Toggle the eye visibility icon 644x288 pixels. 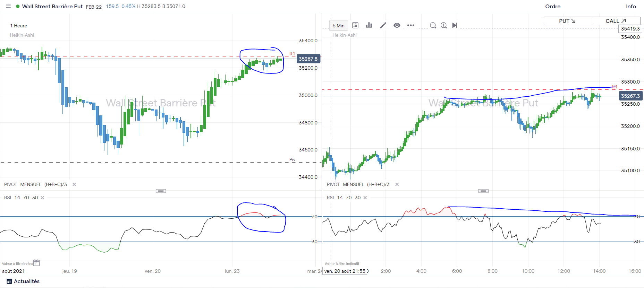tap(397, 25)
